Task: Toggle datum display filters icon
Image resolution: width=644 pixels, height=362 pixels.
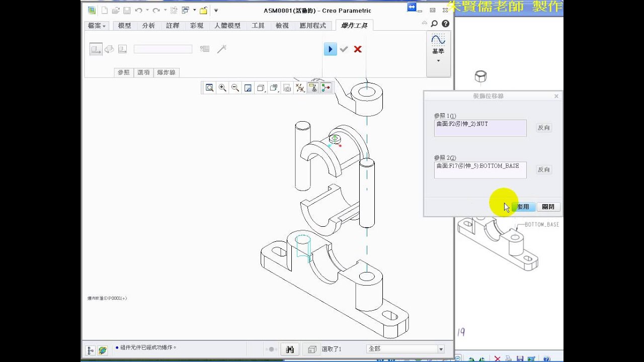Action: (x=300, y=88)
